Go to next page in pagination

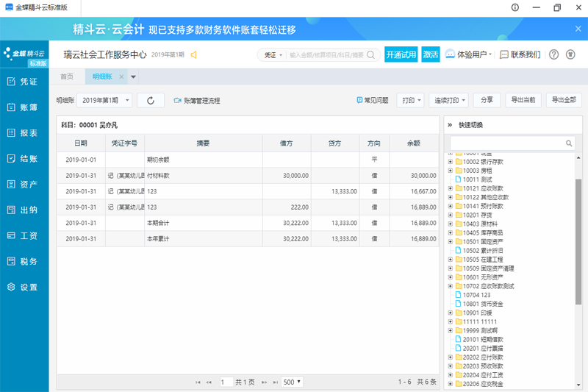pos(264,382)
